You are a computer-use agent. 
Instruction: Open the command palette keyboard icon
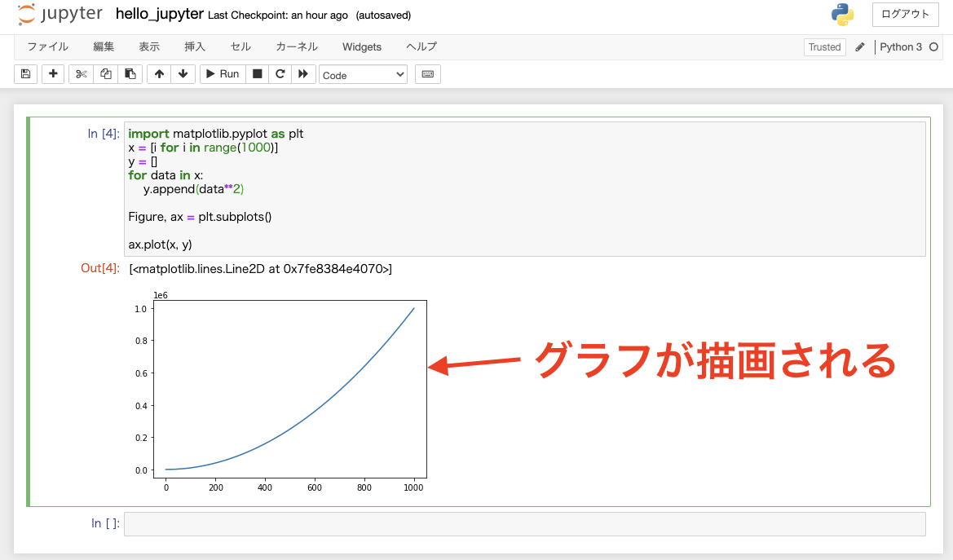(428, 74)
